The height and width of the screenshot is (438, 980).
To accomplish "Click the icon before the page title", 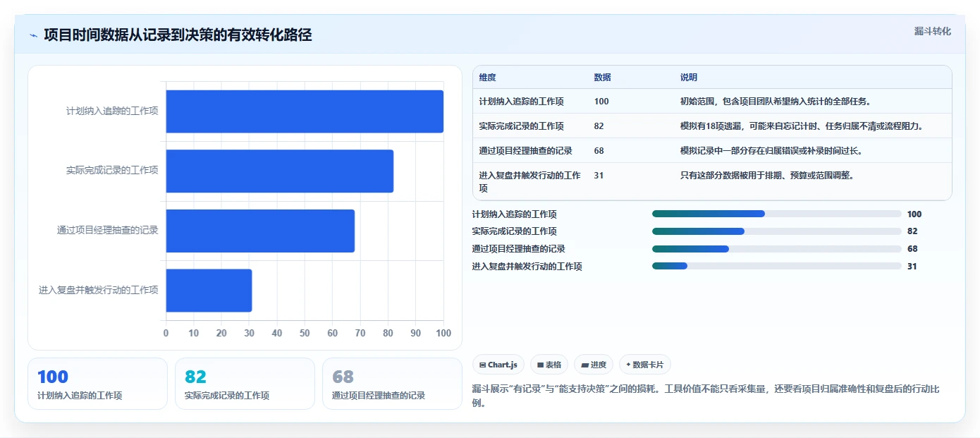I will (x=34, y=35).
